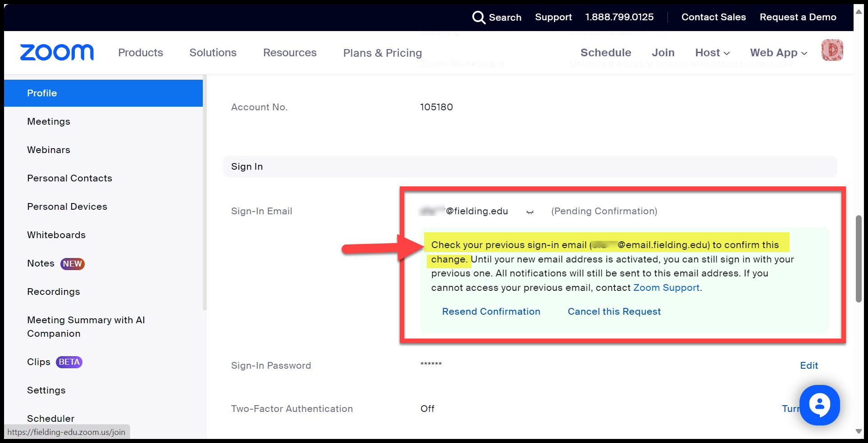Image resolution: width=868 pixels, height=443 pixels.
Task: Open Scheduler in the sidebar
Action: pyautogui.click(x=50, y=419)
